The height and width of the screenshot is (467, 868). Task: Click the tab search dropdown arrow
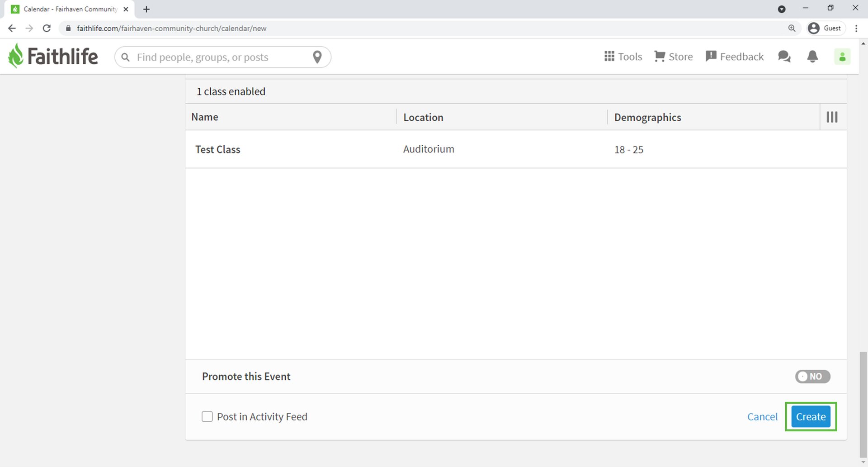click(x=782, y=9)
